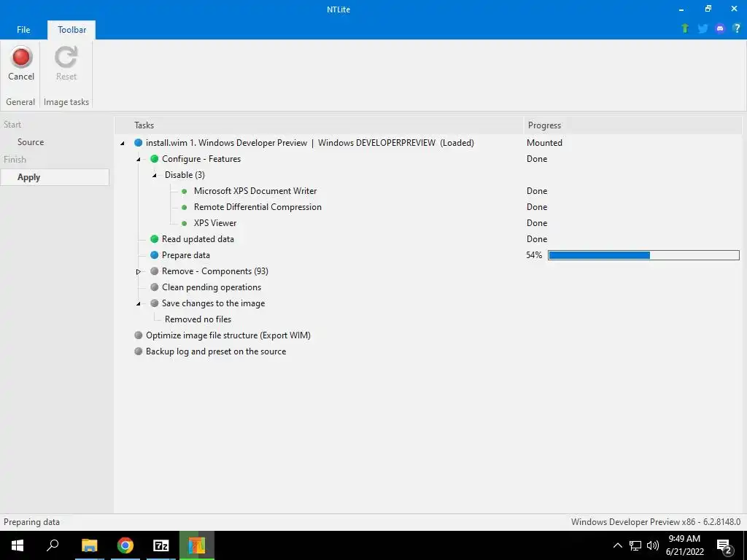Click gray dot beside Clean pending operations
This screenshot has height=560, width=747.
155,287
